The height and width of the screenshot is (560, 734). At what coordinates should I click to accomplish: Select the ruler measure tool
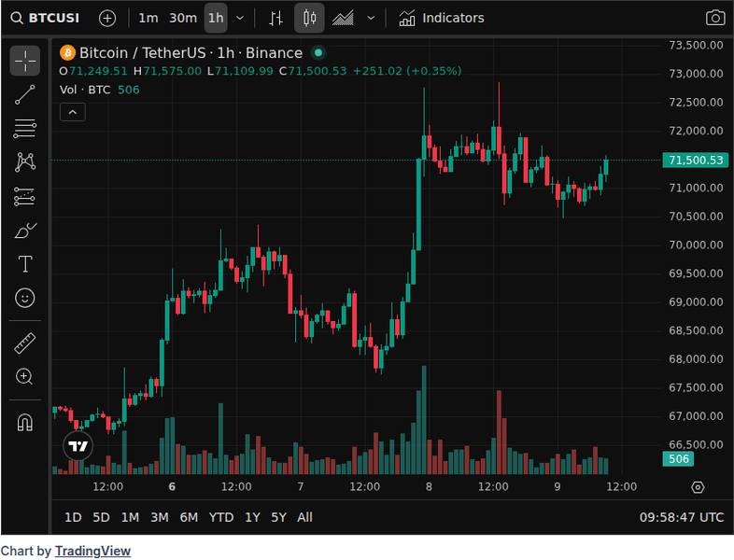tap(25, 343)
